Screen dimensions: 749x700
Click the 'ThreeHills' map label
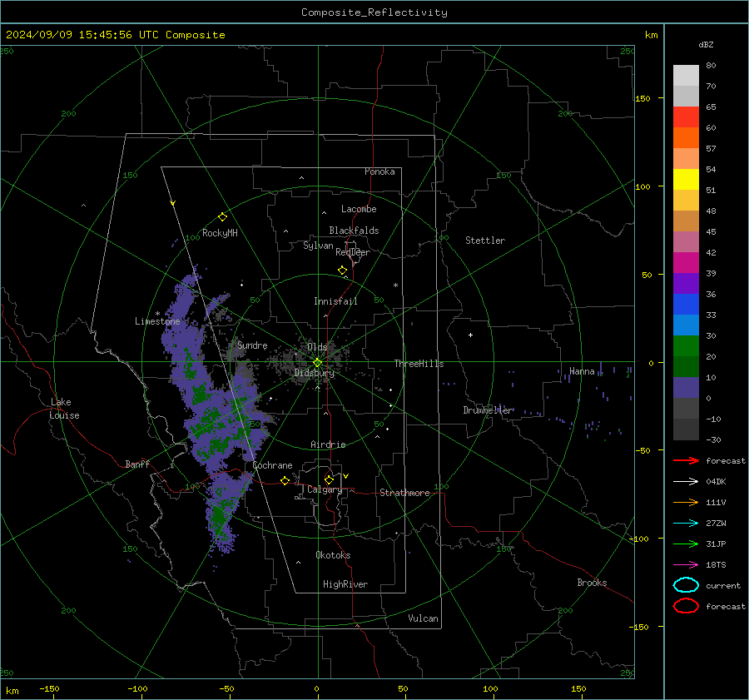click(419, 364)
